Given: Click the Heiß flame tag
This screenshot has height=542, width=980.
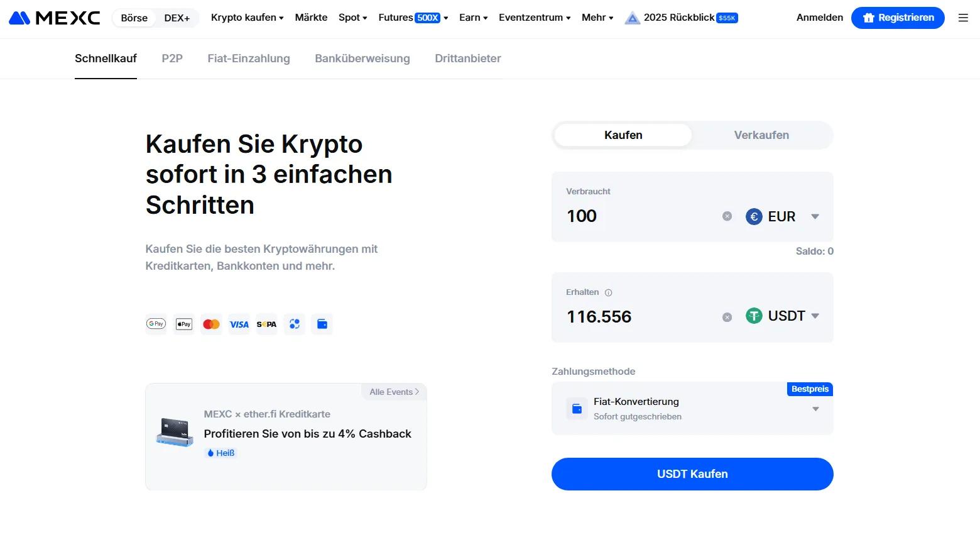Looking at the screenshot, I should [x=220, y=453].
